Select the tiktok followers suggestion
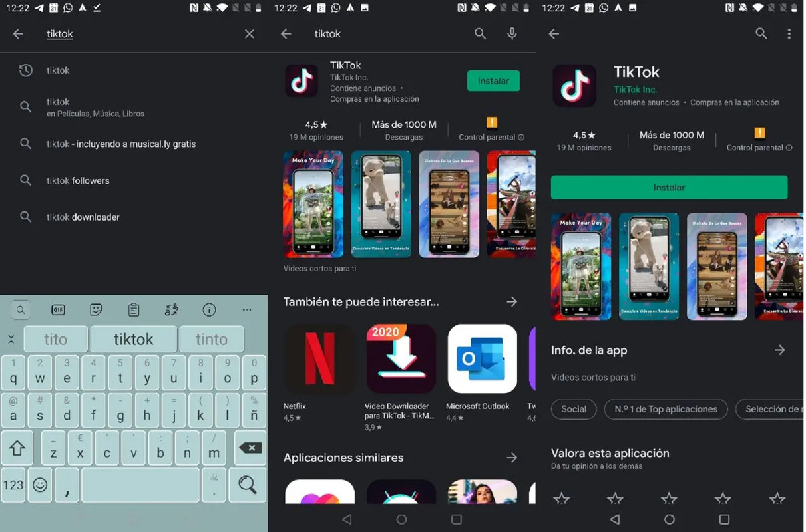This screenshot has width=806, height=532. 134,180
